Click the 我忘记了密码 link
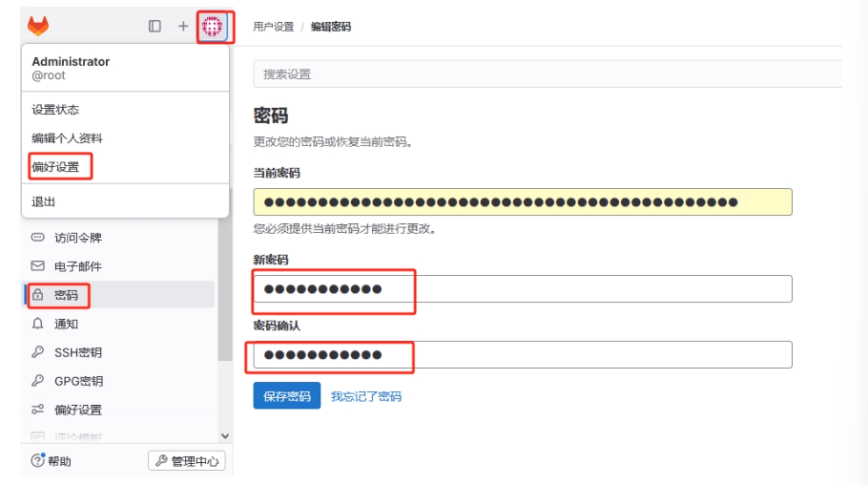The width and height of the screenshot is (868, 485). pos(366,396)
